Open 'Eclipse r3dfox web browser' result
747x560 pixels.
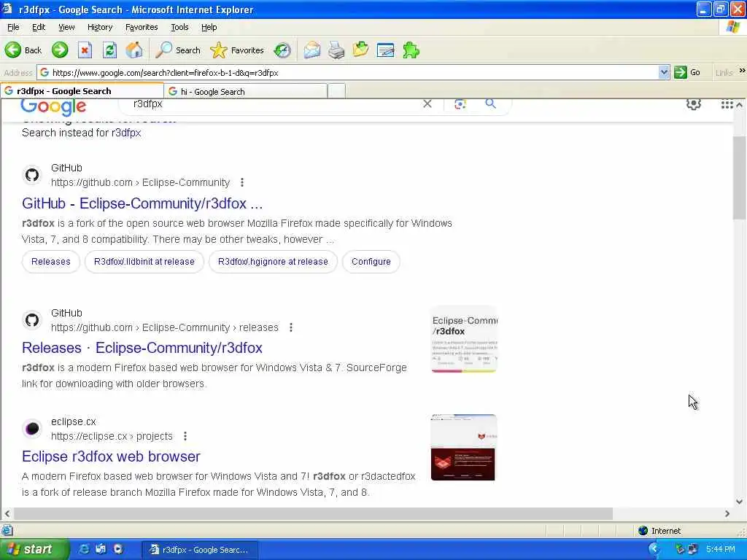111,456
